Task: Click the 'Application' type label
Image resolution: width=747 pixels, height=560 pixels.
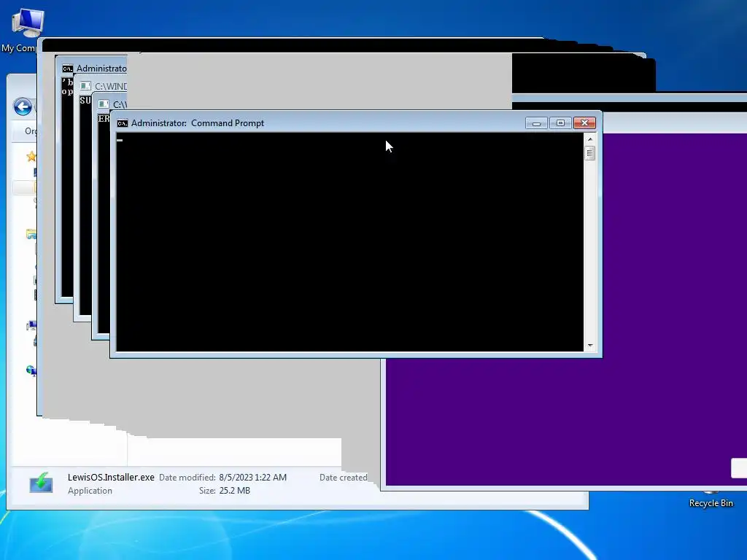Action: (90, 491)
